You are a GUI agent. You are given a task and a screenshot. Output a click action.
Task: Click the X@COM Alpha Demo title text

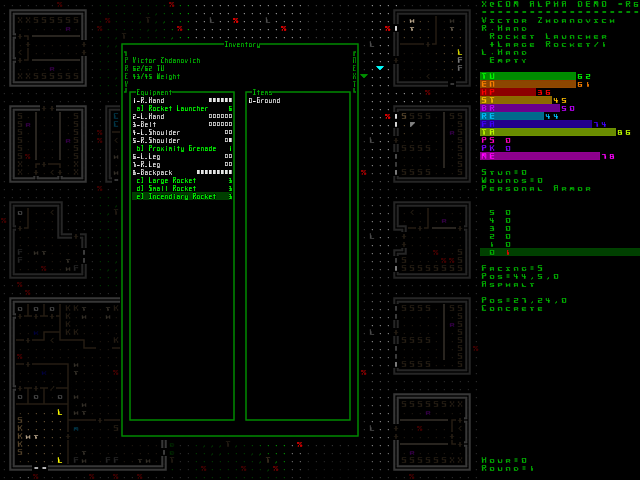tap(560, 4)
